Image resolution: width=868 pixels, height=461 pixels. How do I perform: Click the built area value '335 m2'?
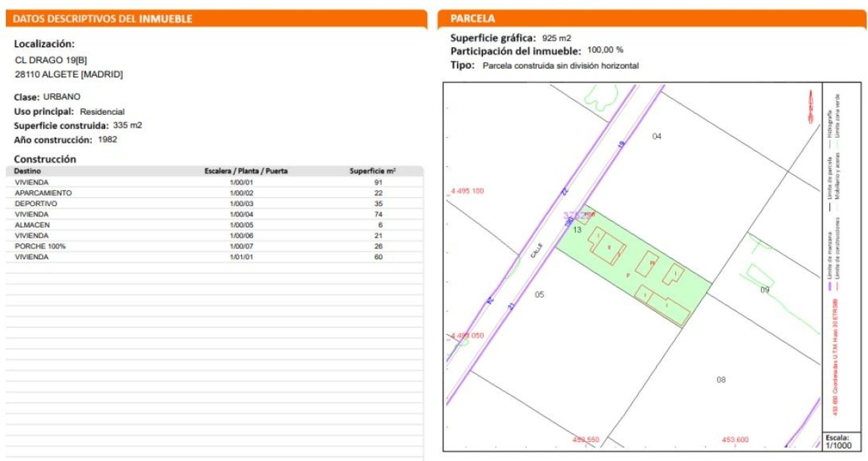128,125
